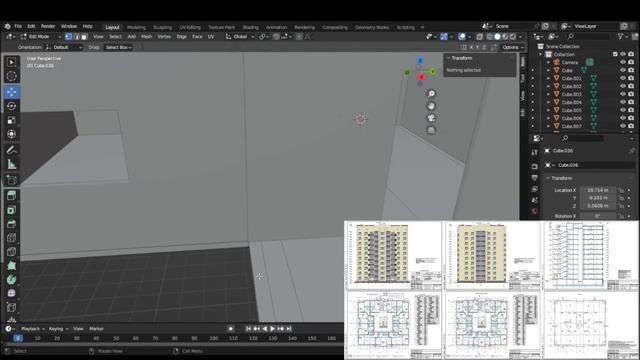Image resolution: width=640 pixels, height=360 pixels.
Task: Open the Output properties tab icon
Action: click(535, 178)
